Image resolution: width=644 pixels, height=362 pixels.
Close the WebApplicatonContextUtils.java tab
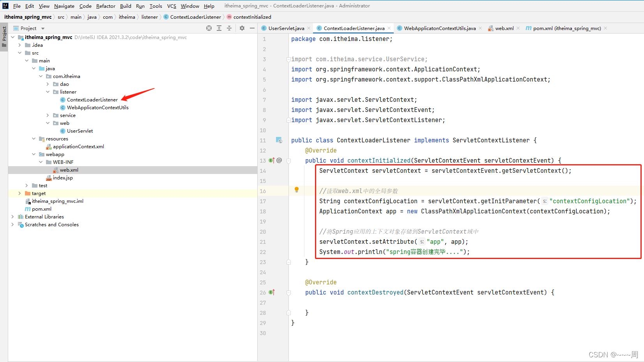coord(480,28)
